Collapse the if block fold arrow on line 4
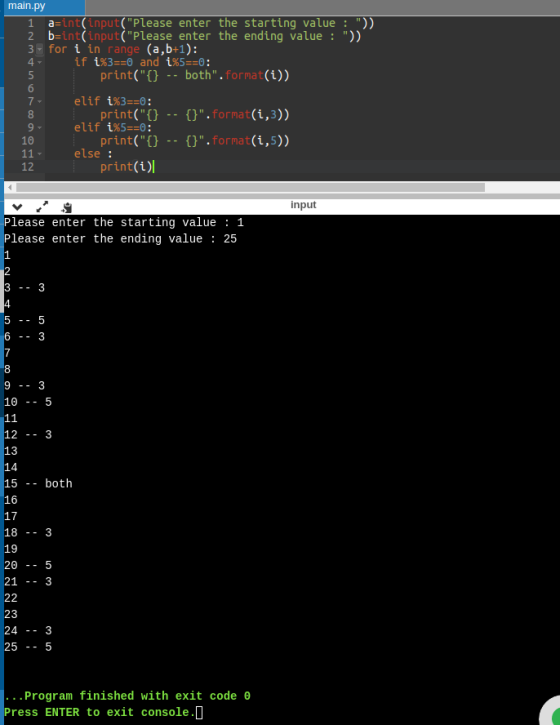The height and width of the screenshot is (725, 560). tap(40, 62)
